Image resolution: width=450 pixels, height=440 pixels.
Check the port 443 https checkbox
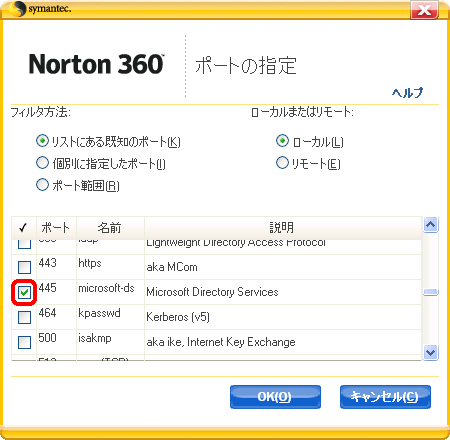click(24, 267)
